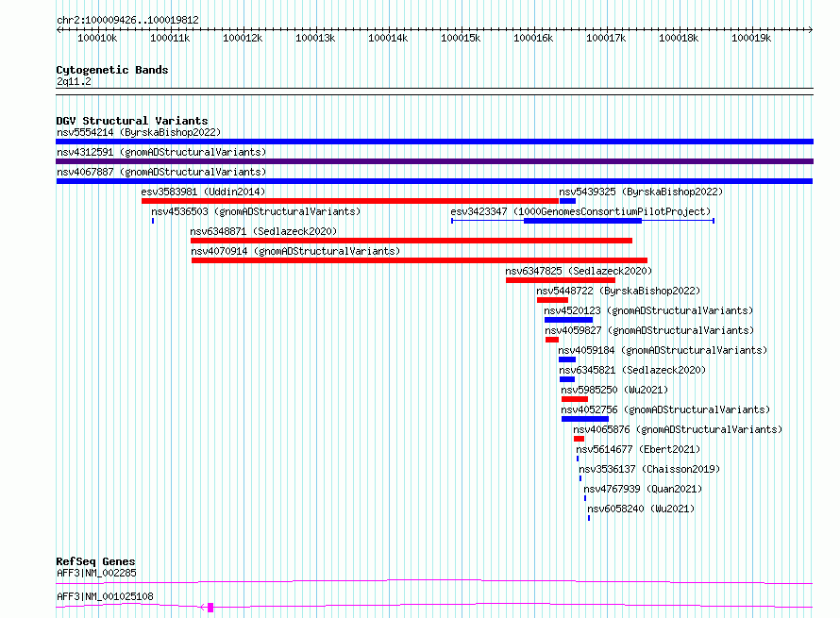
Task: Click the nsv4312591 (gnomADStructuralVariants) label
Action: (161, 152)
